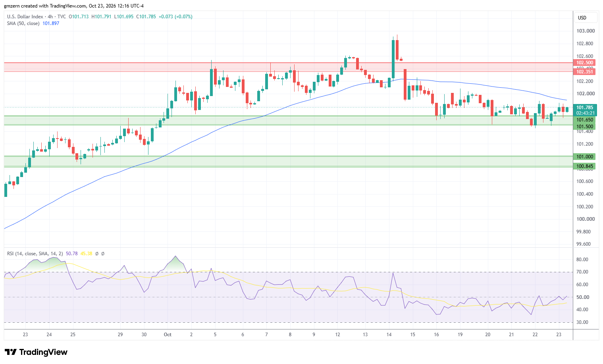Select the current price label 101.785
This screenshot has height=364, width=603.
point(585,108)
